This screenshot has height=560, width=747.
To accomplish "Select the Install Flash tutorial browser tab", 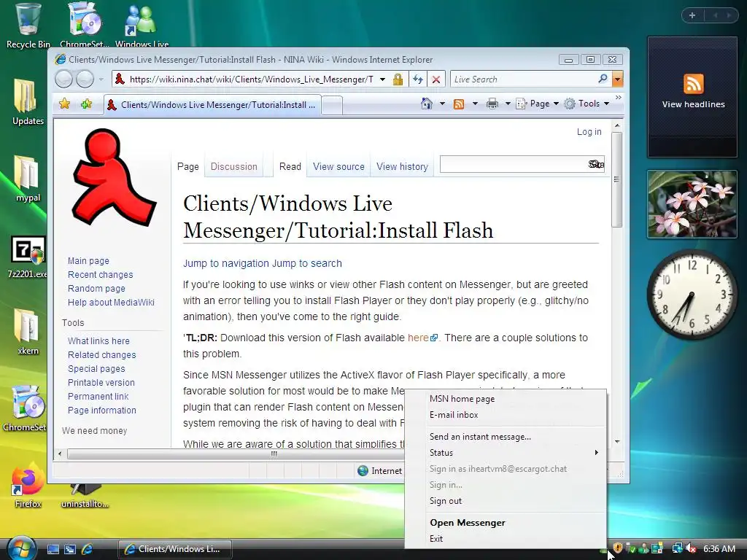I will click(212, 105).
